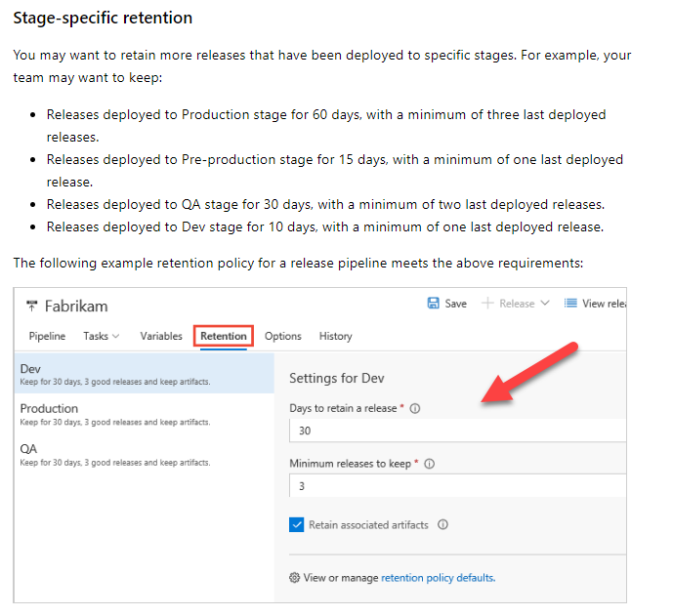
Task: Click the Save disk icon
Action: coord(434,304)
